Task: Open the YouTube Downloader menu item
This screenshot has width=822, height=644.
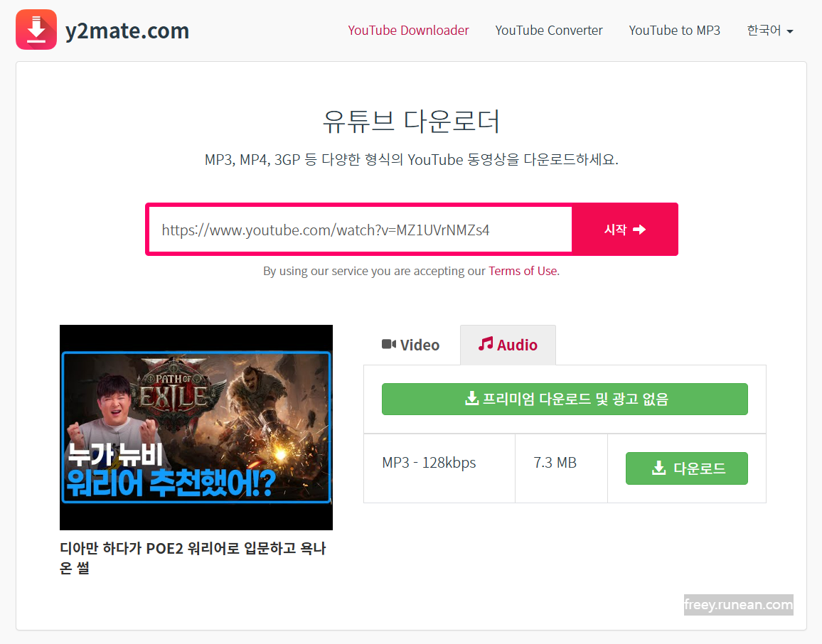Action: pyautogui.click(x=408, y=31)
